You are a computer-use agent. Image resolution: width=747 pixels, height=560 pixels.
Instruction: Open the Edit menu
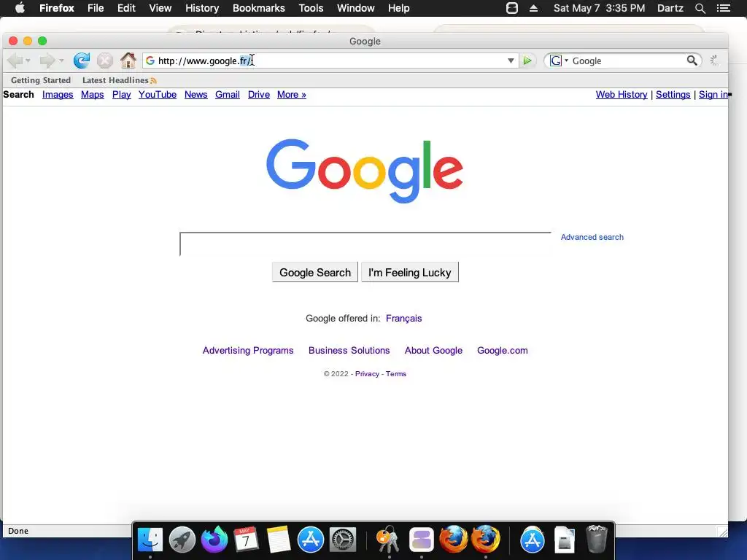[x=126, y=8]
